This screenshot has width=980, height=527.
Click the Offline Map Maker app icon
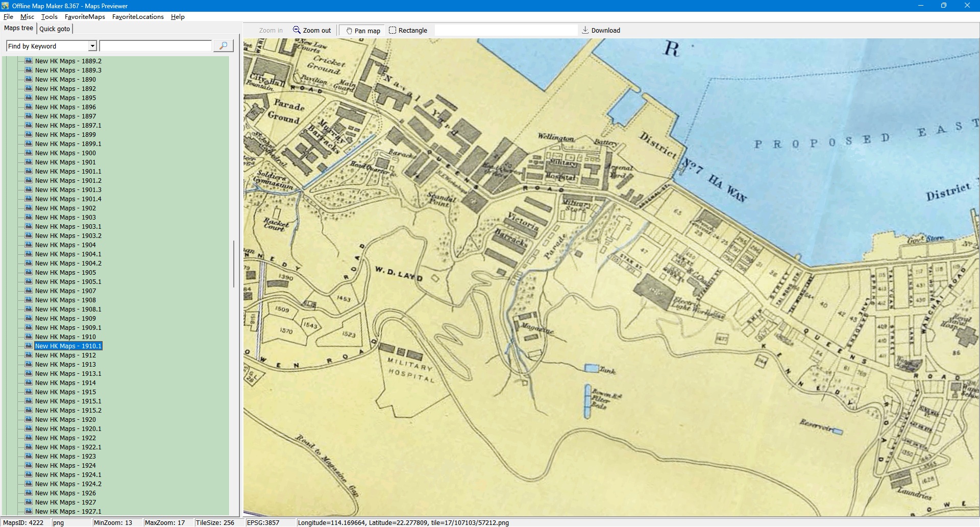pos(5,6)
